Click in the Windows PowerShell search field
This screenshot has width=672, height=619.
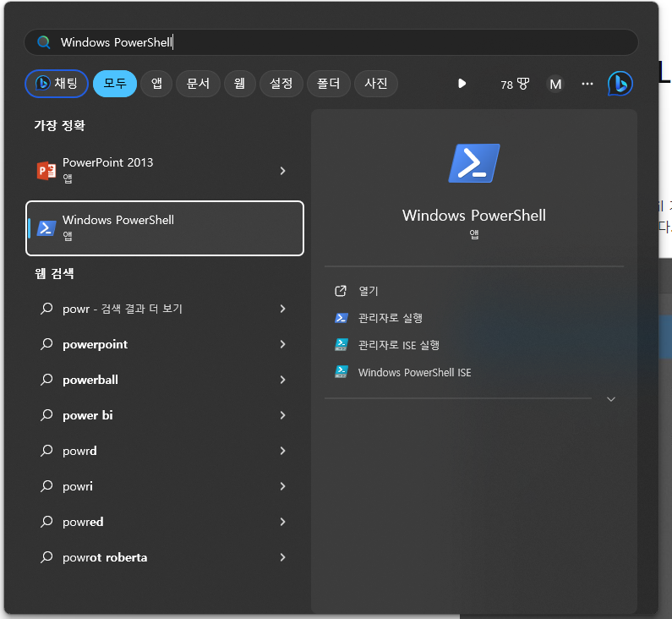pyautogui.click(x=331, y=42)
